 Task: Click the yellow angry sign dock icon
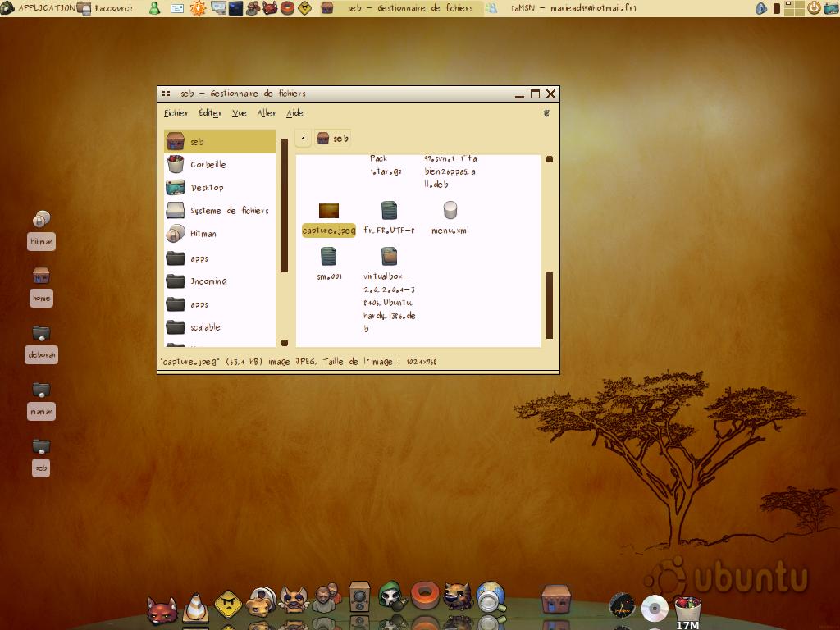[x=228, y=604]
